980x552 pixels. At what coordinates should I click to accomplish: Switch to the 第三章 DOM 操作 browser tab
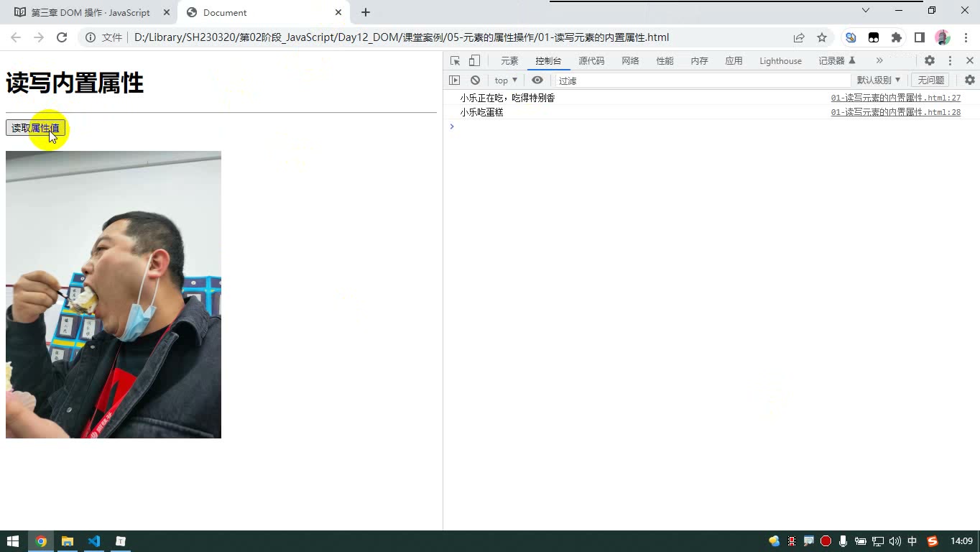coord(91,12)
